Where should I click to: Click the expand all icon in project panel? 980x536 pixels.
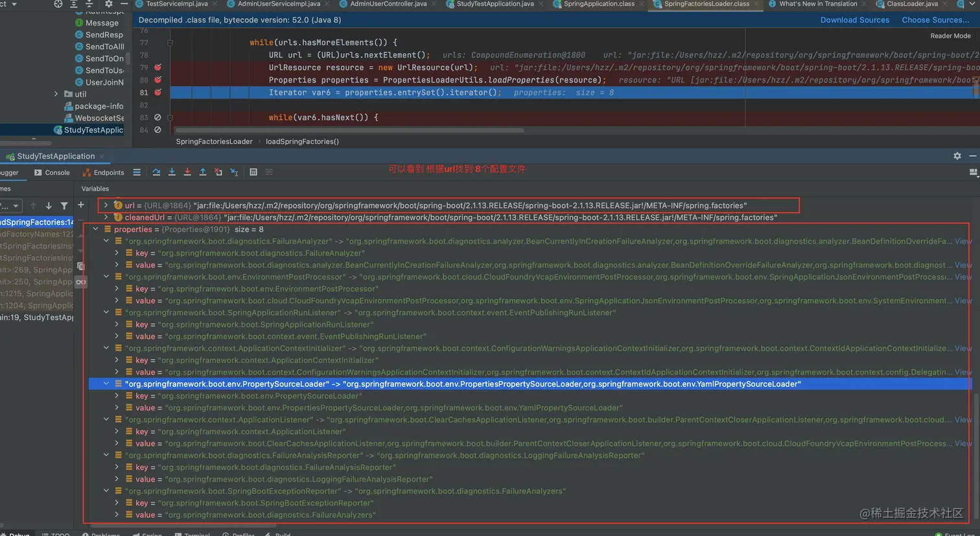click(x=74, y=4)
